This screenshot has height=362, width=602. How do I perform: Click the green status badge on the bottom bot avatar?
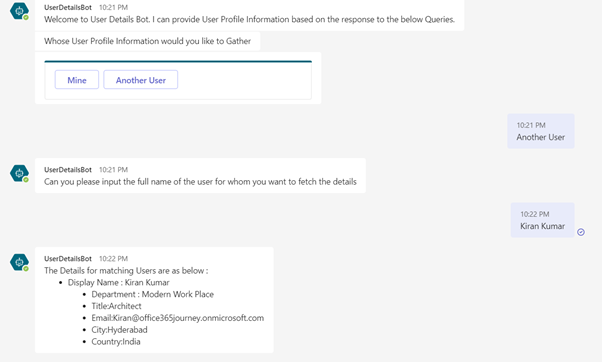(x=26, y=269)
